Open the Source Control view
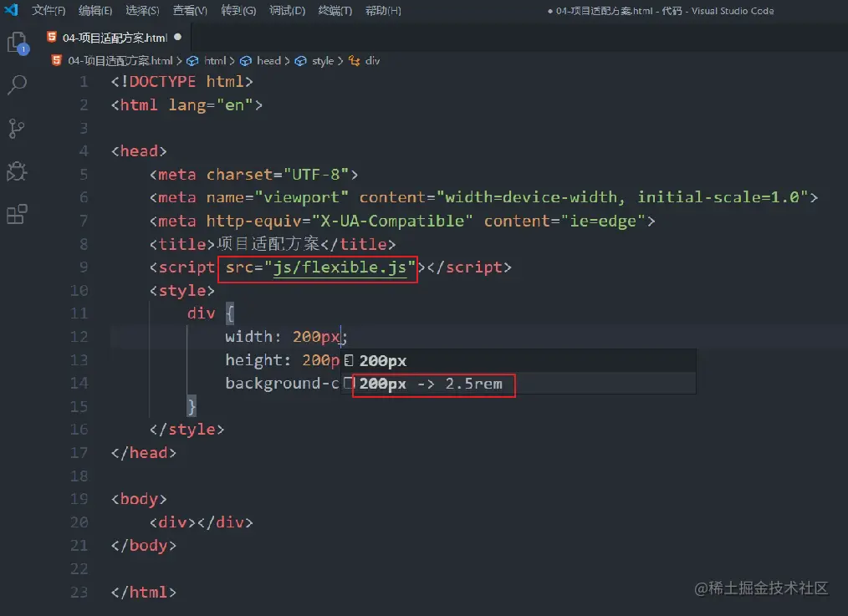 [17, 129]
